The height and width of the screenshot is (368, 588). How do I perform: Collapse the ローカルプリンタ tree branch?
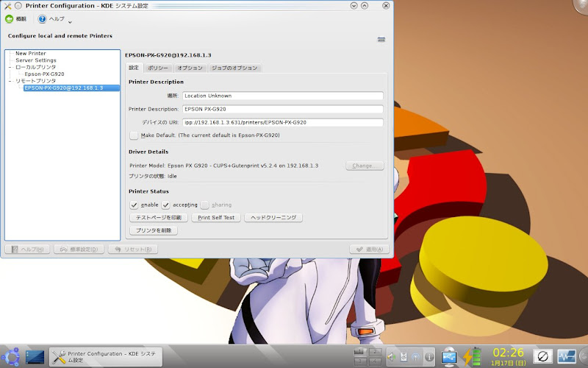point(10,67)
